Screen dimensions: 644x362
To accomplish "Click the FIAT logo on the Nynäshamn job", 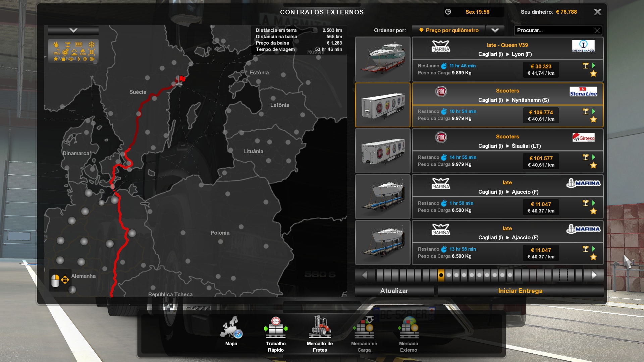I will 441,92.
